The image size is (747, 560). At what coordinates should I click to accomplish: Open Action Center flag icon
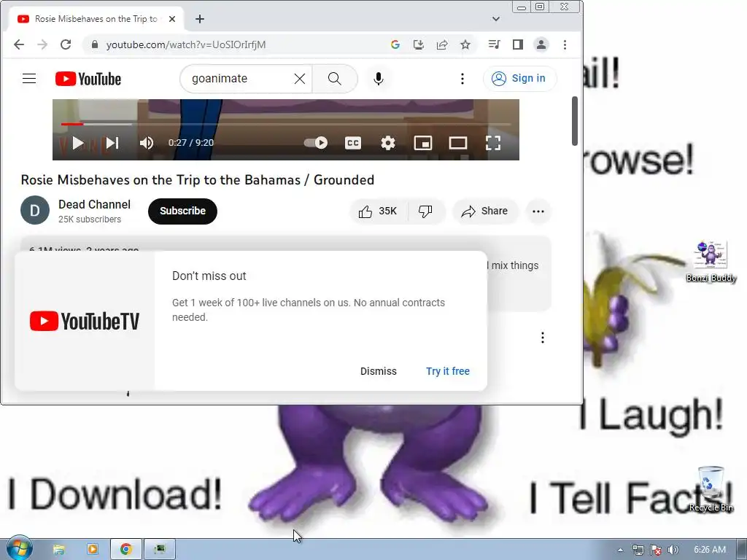656,550
